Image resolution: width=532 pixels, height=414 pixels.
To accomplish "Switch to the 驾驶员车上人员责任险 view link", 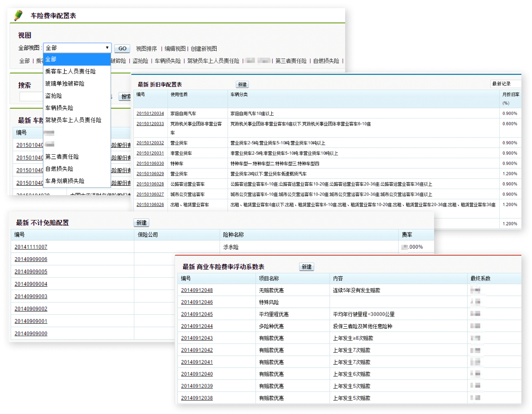I will (x=213, y=61).
